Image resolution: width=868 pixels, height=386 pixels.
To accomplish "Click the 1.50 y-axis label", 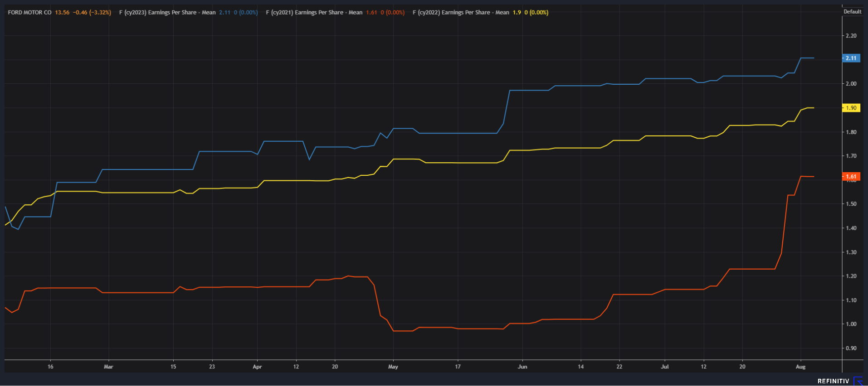I will [x=851, y=204].
